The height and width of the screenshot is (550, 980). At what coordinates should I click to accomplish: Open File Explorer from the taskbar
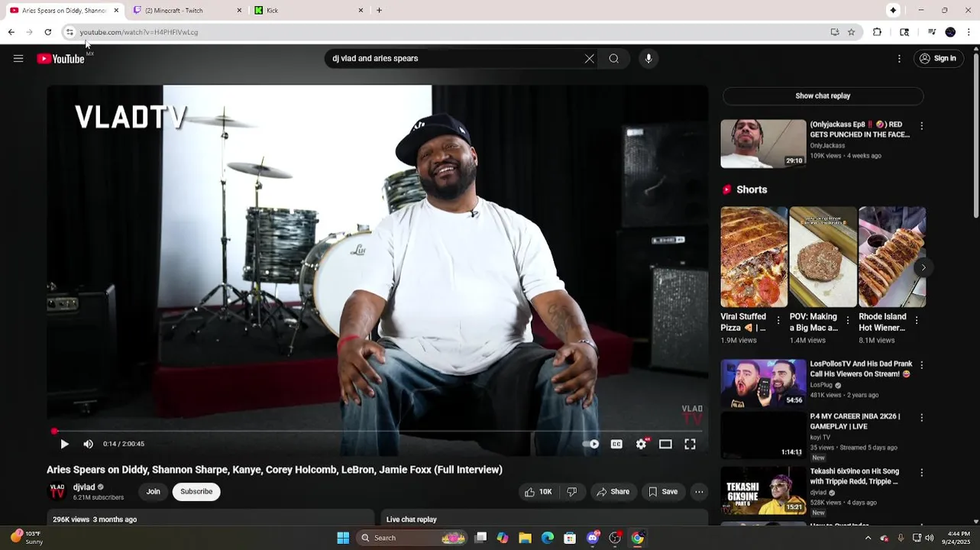coord(525,538)
